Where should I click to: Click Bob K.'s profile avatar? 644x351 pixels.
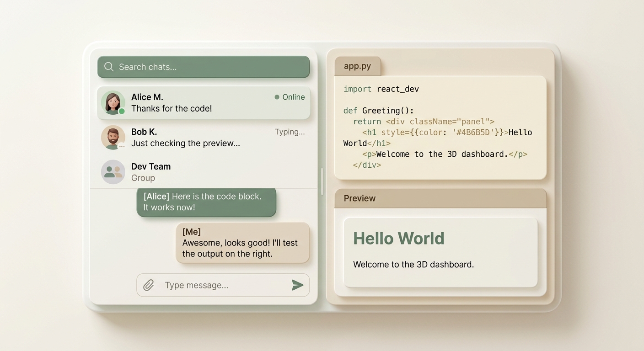[x=113, y=137]
